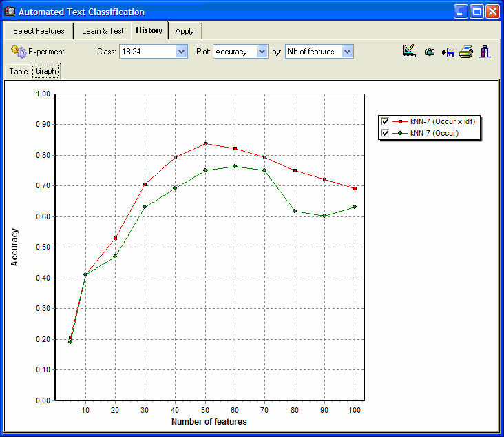Switch to the Select Features tab
The height and width of the screenshot is (437, 504).
click(39, 31)
